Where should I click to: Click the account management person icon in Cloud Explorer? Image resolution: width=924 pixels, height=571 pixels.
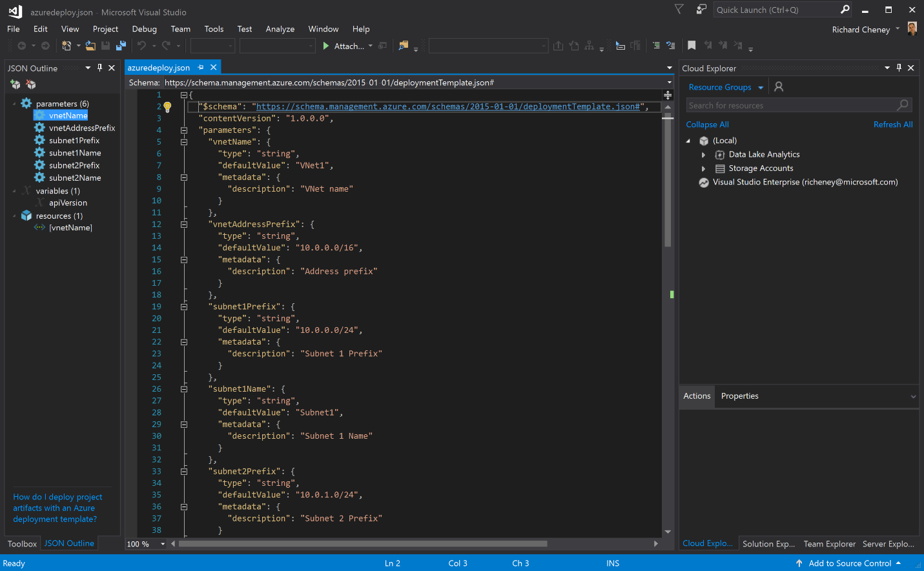pos(779,86)
